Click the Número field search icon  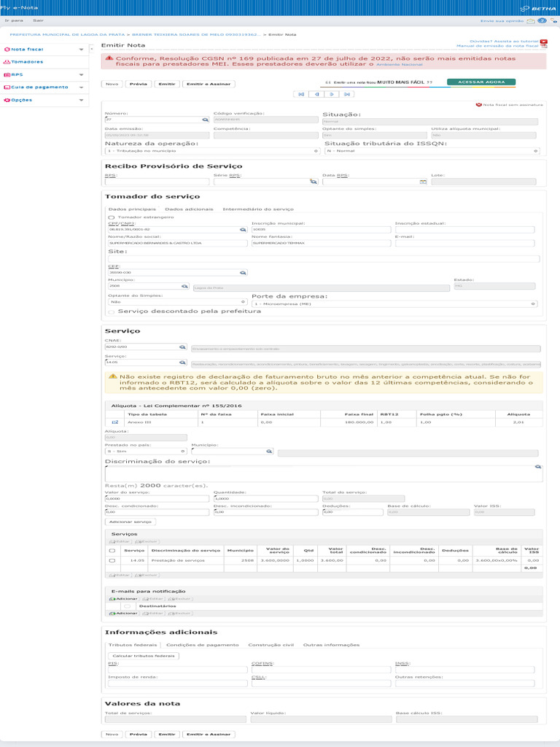pyautogui.click(x=205, y=120)
